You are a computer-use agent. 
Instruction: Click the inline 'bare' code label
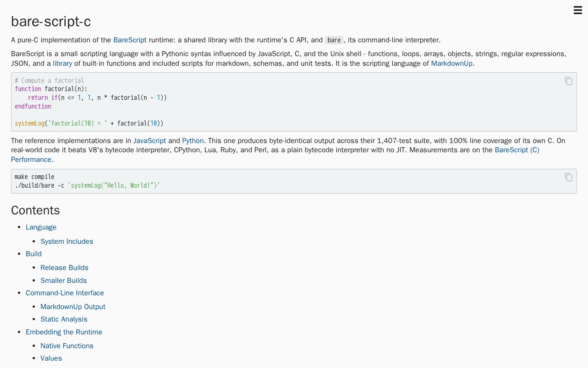tap(334, 40)
